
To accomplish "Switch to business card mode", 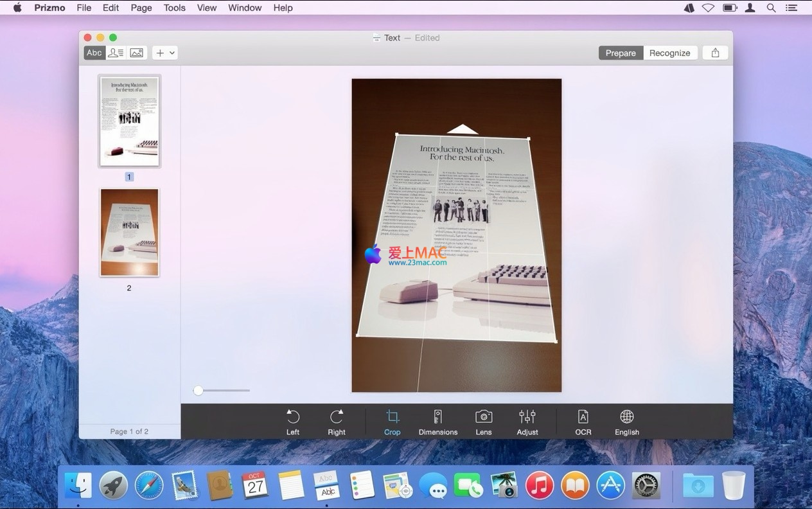I will coord(116,53).
